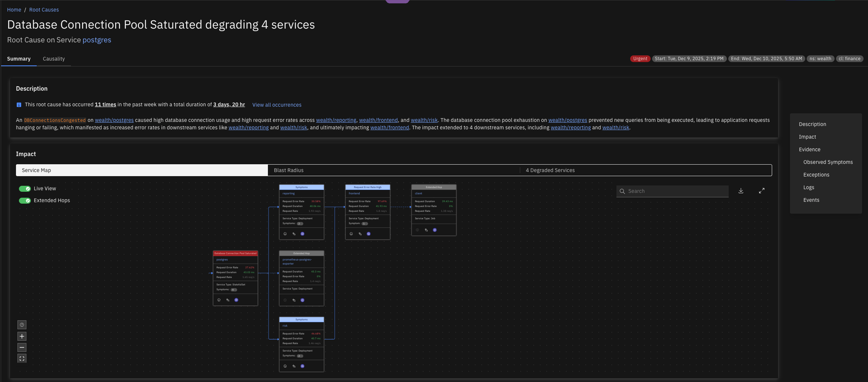The height and width of the screenshot is (382, 868).
Task: Zoom out of the service map
Action: coord(22,347)
